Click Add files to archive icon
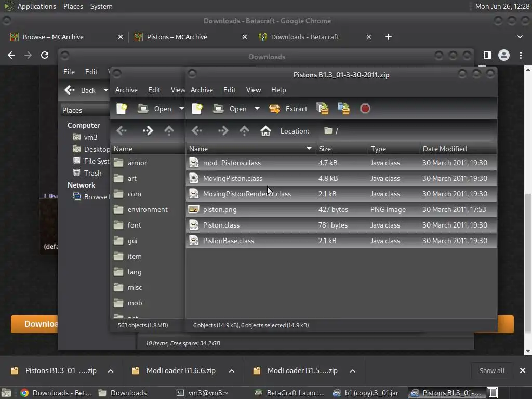Image resolution: width=532 pixels, height=399 pixels. [323, 109]
